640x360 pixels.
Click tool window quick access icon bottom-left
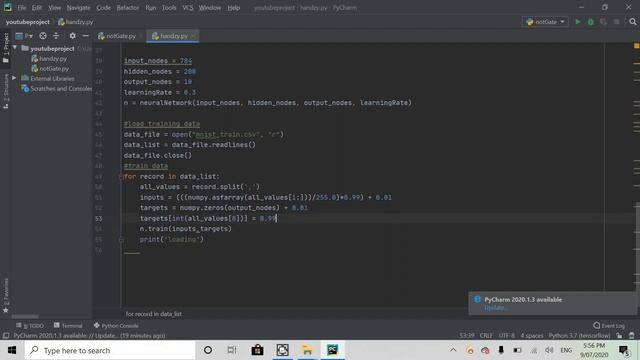coord(6,336)
